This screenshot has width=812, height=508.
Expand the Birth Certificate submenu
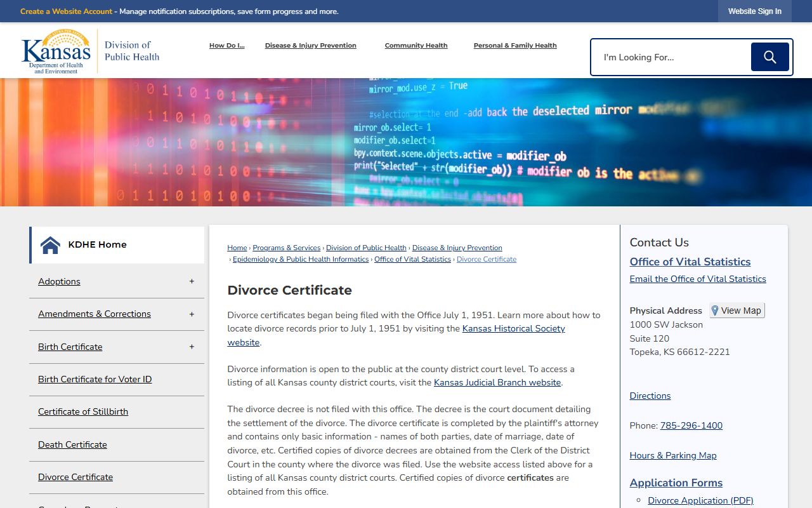192,347
